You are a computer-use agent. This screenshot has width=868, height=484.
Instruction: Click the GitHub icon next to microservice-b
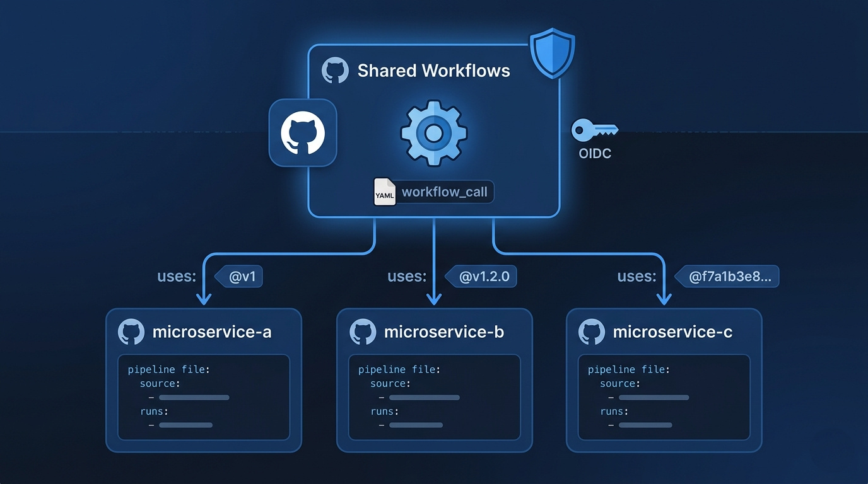(363, 332)
